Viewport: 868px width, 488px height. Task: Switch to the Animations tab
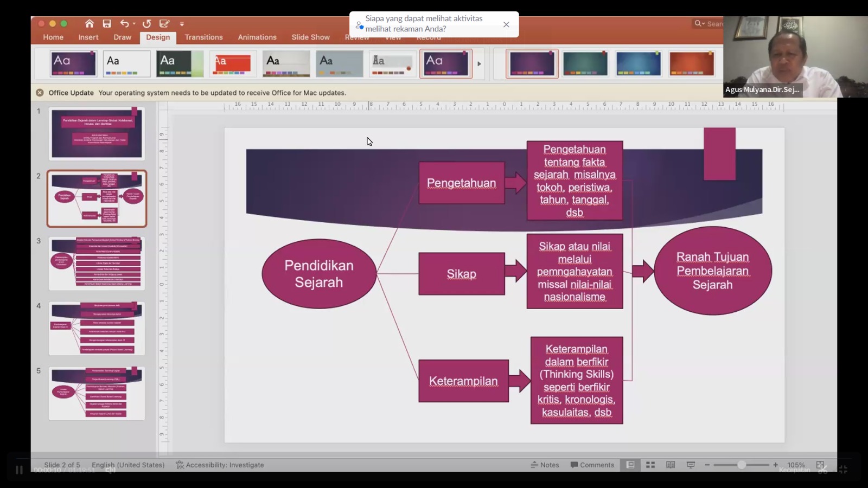[x=257, y=37]
